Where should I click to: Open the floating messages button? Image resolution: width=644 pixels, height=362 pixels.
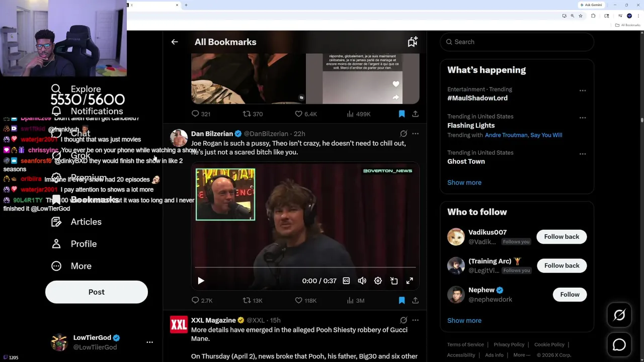(x=619, y=345)
